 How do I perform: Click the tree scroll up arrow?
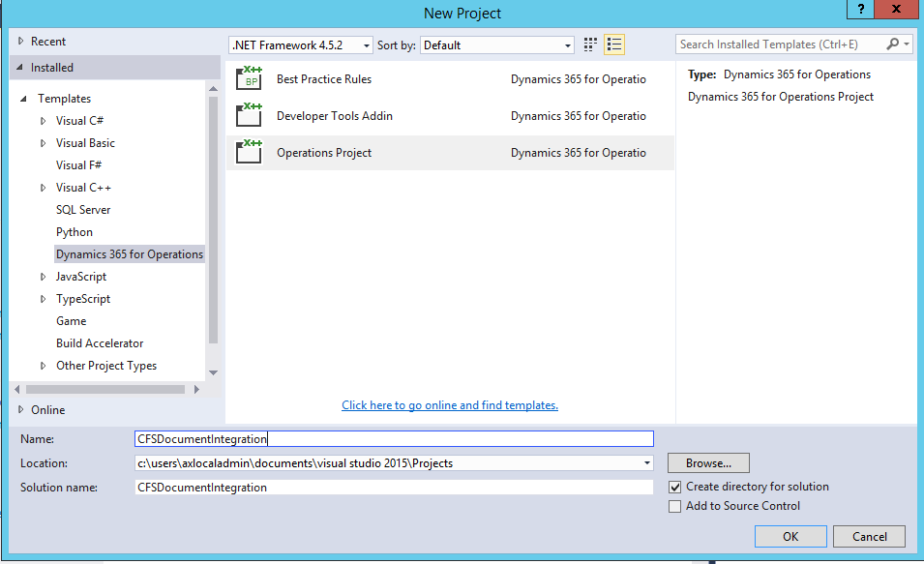(213, 88)
